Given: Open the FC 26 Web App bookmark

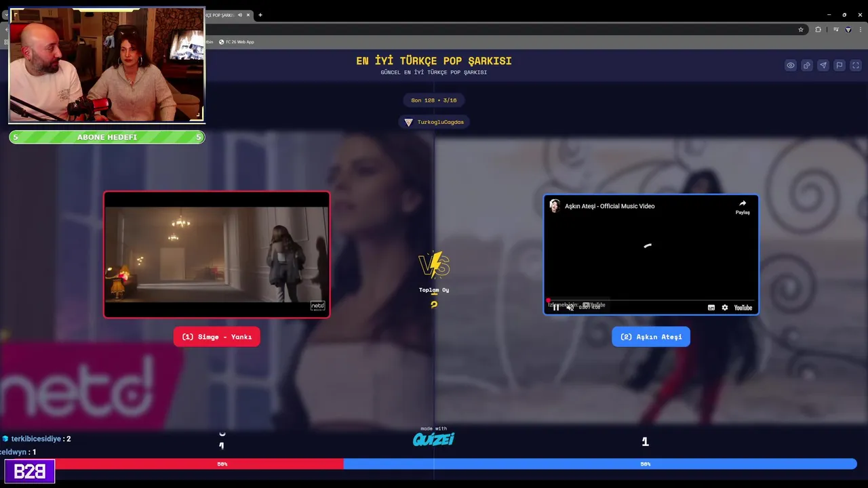Looking at the screenshot, I should pyautogui.click(x=237, y=42).
